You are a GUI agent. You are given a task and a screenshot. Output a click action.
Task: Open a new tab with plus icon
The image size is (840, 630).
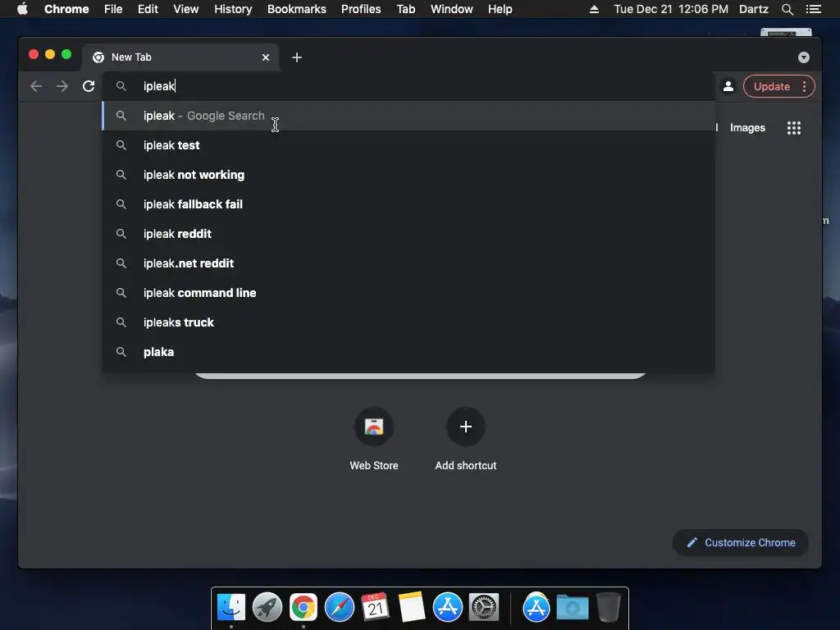coord(297,57)
